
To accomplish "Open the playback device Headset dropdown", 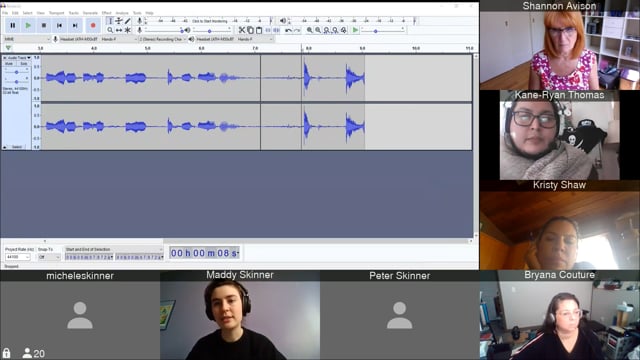I will (x=235, y=39).
